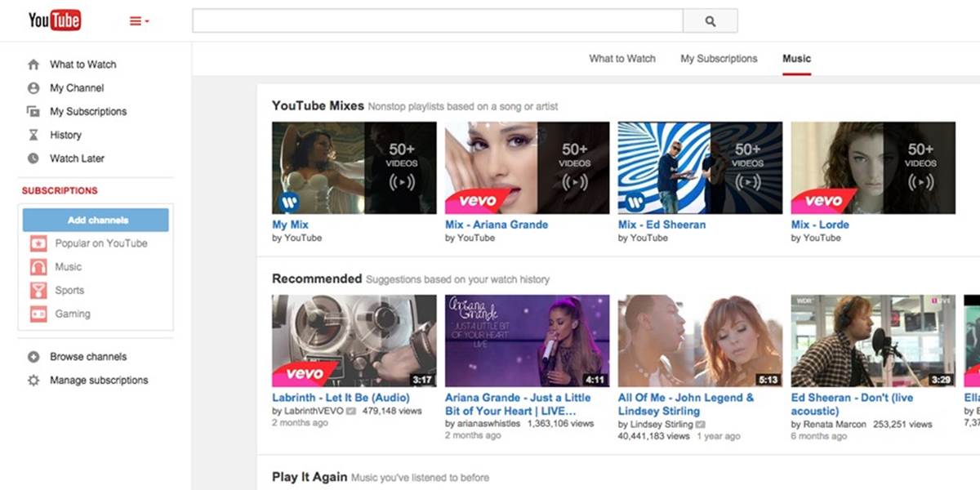Open My Channel from the sidebar
Image resolution: width=980 pixels, height=490 pixels.
pos(77,87)
